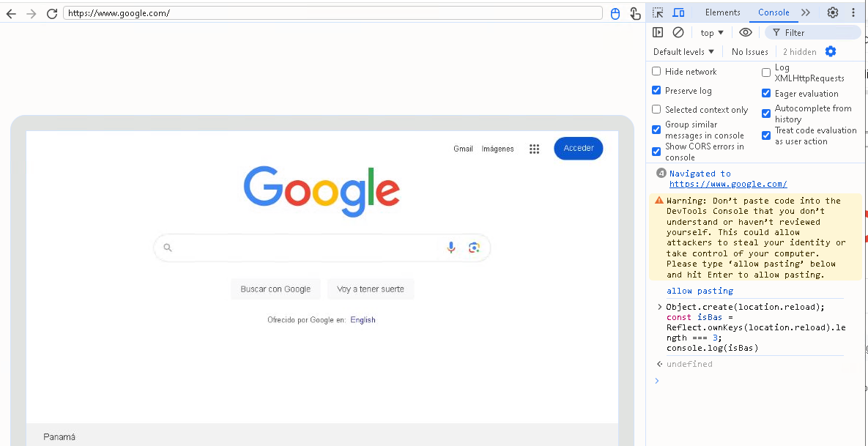Screen dimensions: 868x446
Task: Show more DevTools tabs chevron
Action: click(x=806, y=12)
